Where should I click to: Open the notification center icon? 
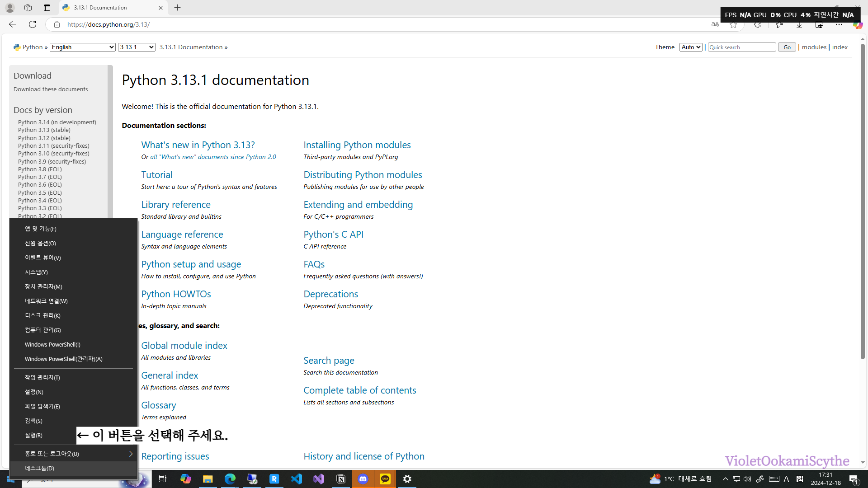854,479
